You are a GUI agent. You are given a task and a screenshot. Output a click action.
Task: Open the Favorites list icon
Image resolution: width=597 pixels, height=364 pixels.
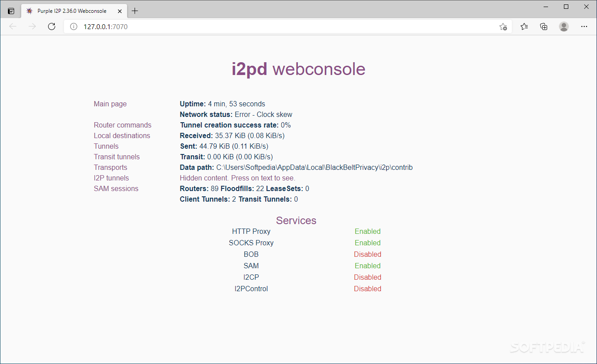point(524,26)
